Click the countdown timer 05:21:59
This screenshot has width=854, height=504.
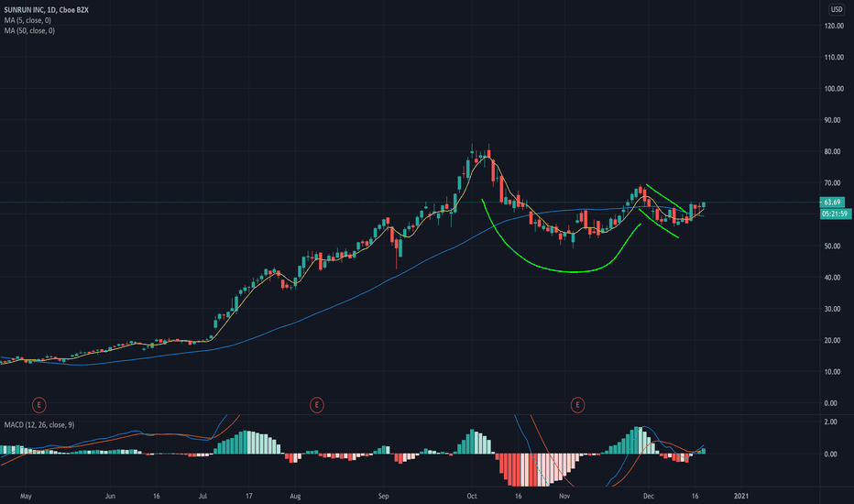pyautogui.click(x=835, y=214)
